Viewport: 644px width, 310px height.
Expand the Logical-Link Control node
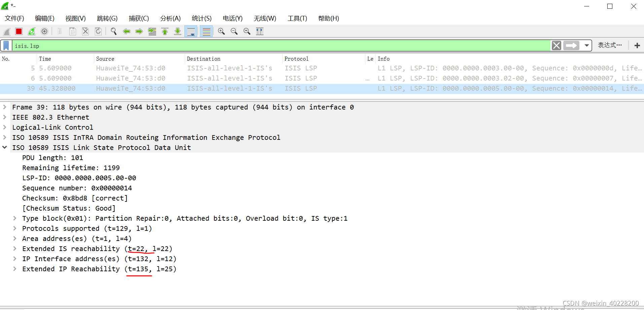point(5,127)
